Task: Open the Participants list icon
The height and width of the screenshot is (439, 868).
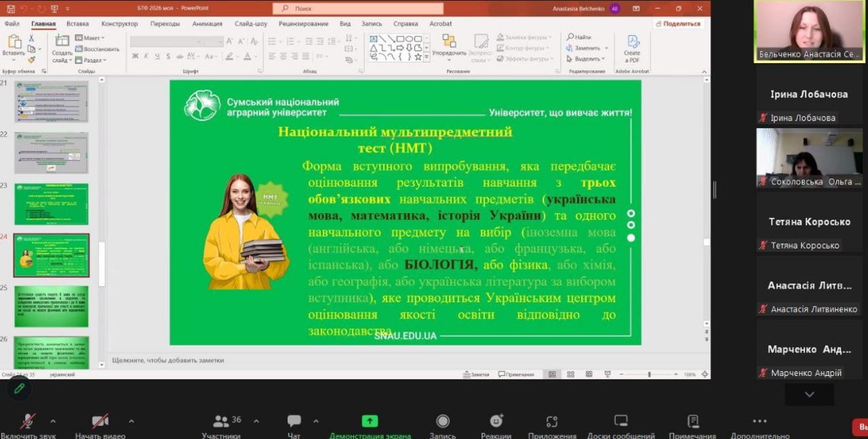Action: point(221,421)
